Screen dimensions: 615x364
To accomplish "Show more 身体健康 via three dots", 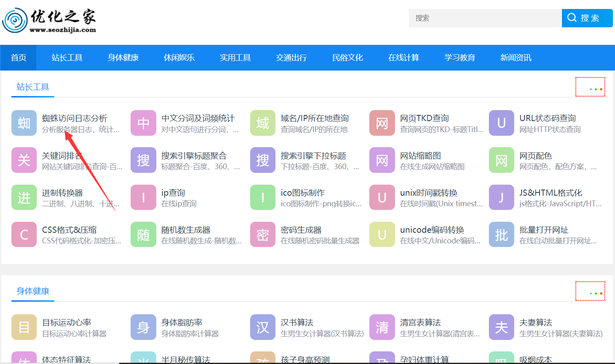I will pyautogui.click(x=590, y=291).
